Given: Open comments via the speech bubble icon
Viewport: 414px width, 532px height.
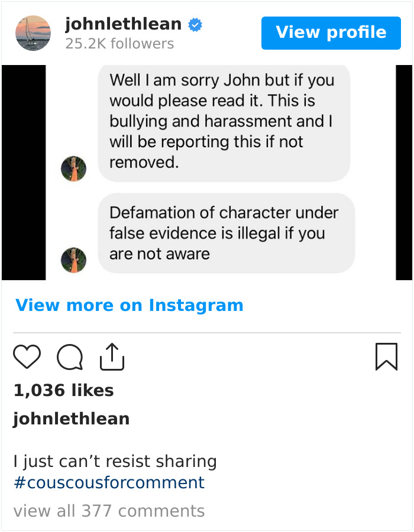Looking at the screenshot, I should click(x=70, y=357).
